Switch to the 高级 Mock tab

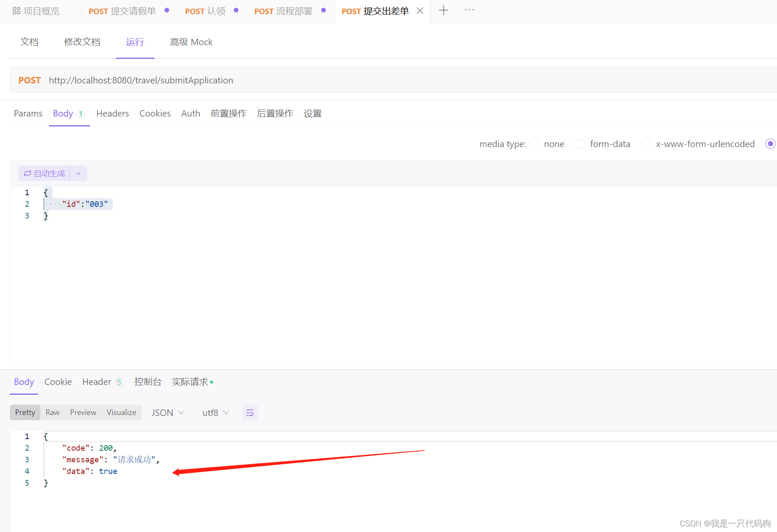[x=191, y=42]
